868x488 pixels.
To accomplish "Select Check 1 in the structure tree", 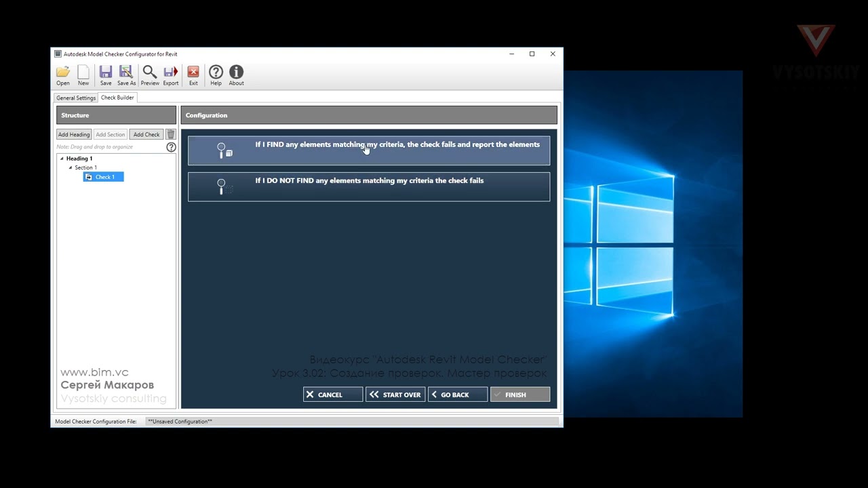I will (103, 177).
